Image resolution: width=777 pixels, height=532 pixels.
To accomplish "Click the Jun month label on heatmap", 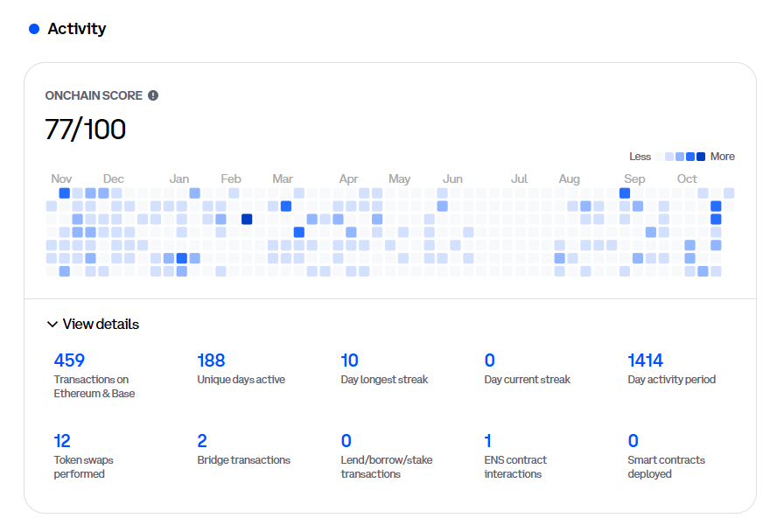I will tap(452, 178).
